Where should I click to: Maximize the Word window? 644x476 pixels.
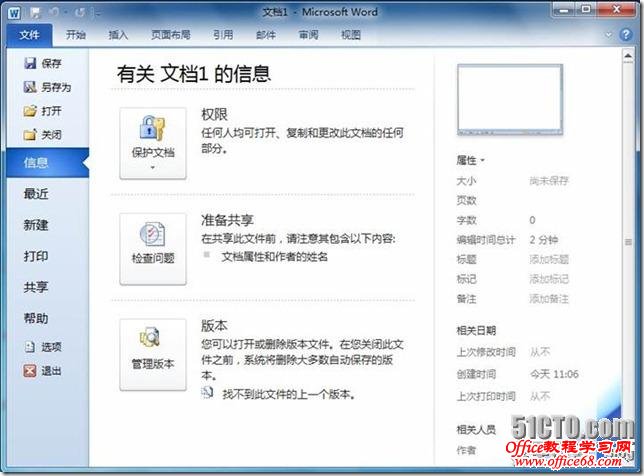point(586,10)
